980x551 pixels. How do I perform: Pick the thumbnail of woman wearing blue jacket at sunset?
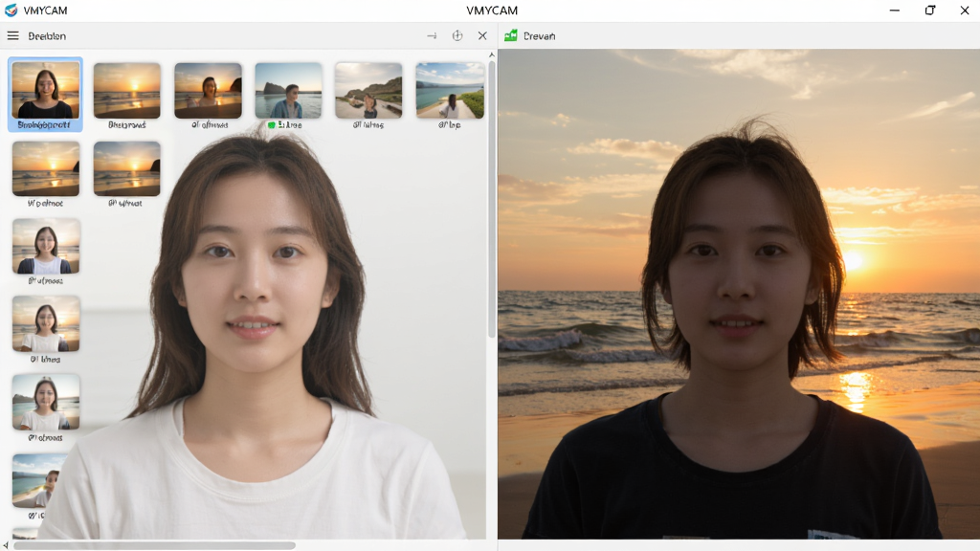pos(46,246)
